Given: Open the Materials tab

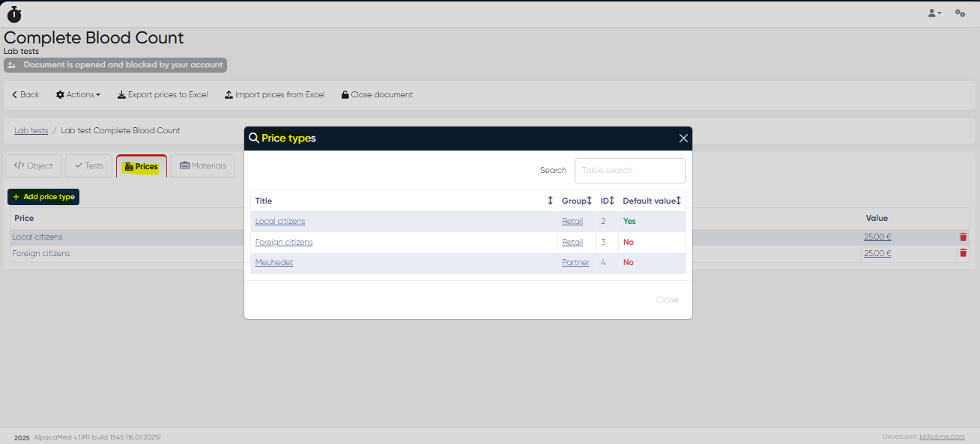Looking at the screenshot, I should click(x=202, y=166).
